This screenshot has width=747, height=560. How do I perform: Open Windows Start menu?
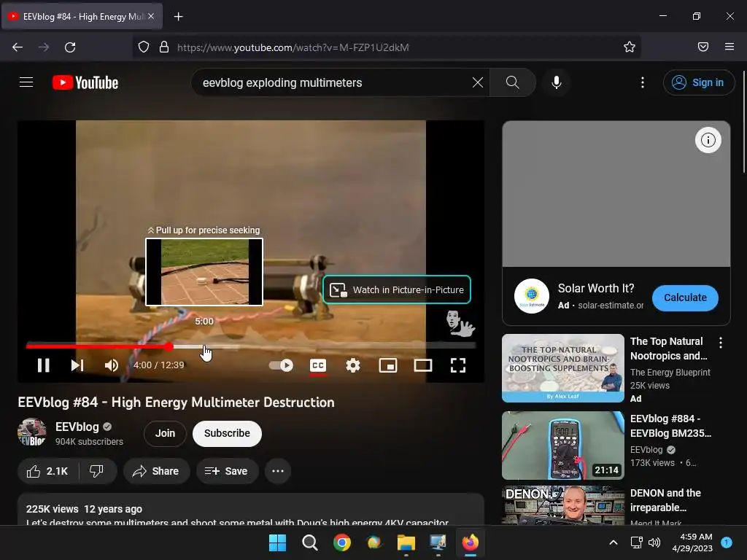click(277, 542)
